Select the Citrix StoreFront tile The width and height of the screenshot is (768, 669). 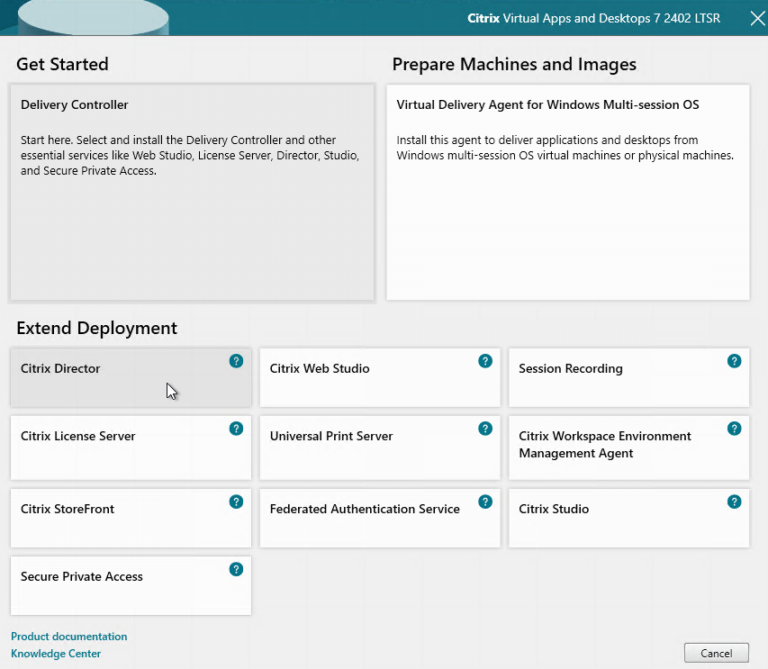click(x=120, y=518)
